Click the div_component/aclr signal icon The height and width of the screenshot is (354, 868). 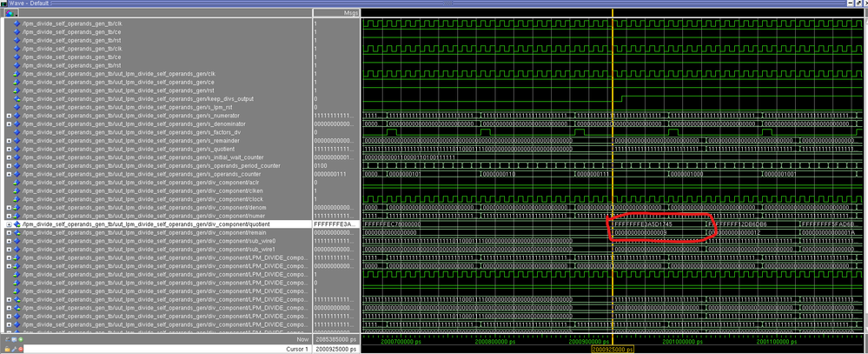click(x=17, y=183)
